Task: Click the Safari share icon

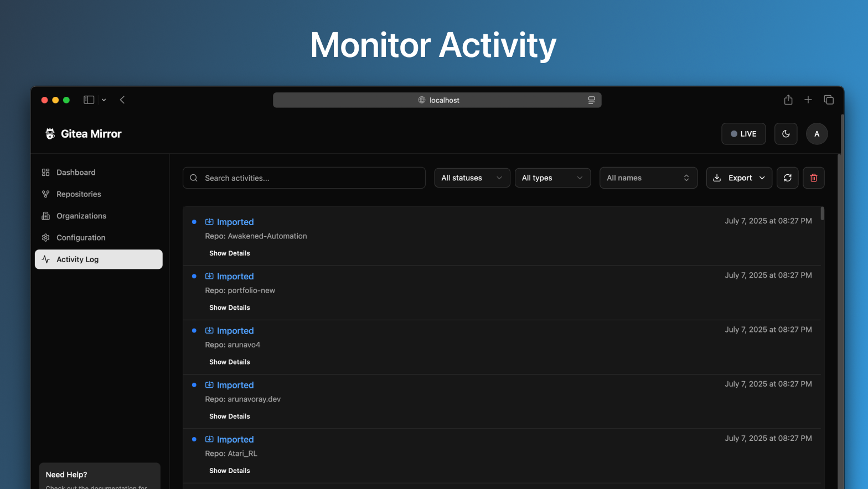Action: click(788, 100)
